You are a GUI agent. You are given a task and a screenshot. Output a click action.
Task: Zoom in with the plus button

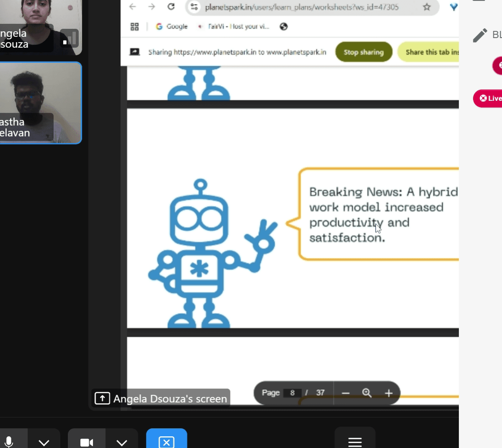[389, 393]
